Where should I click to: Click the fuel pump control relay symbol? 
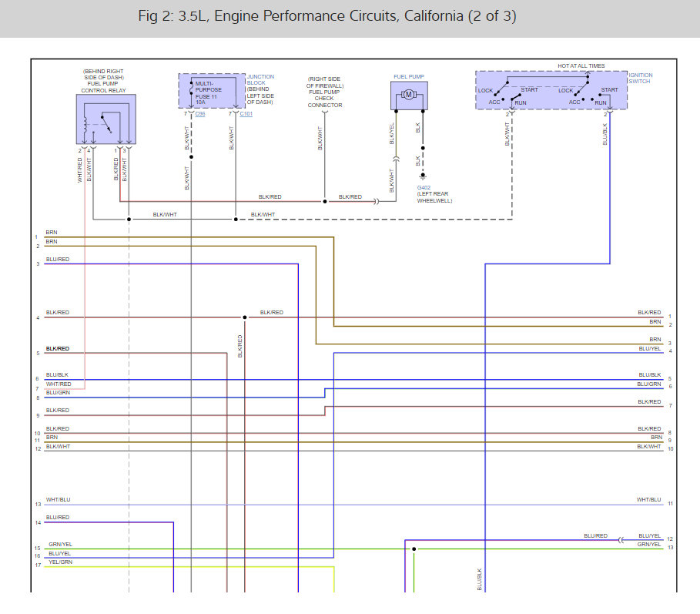tap(106, 119)
